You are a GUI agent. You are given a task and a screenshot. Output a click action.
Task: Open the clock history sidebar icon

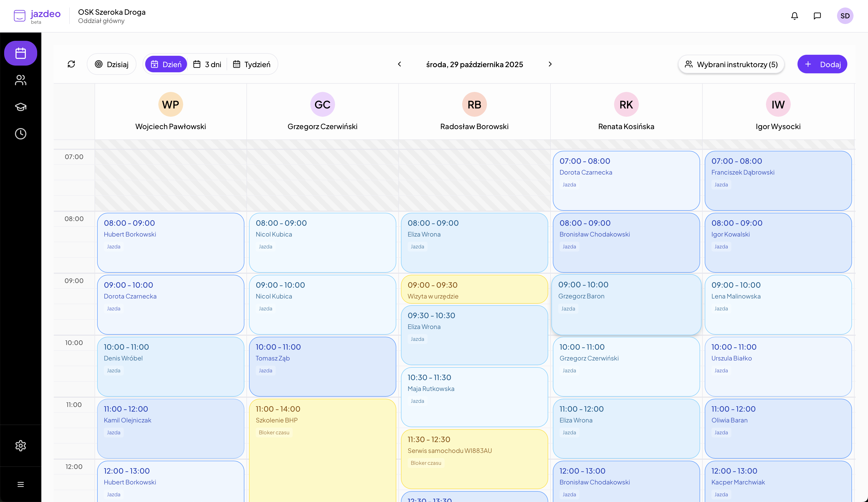pos(21,134)
